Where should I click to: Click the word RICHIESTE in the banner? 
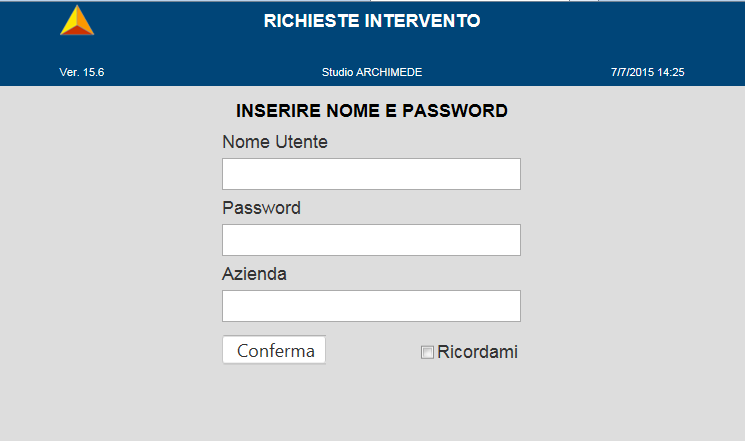pos(312,21)
